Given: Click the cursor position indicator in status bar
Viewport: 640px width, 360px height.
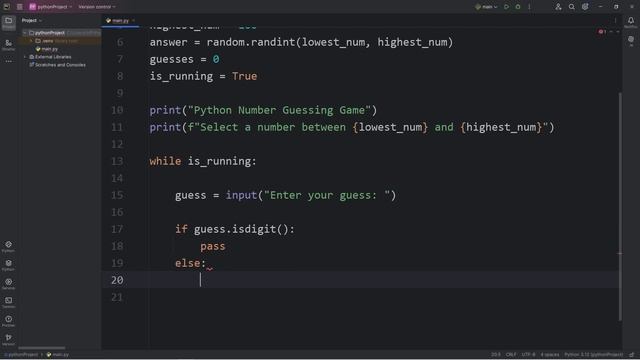Looking at the screenshot, I should (x=496, y=355).
